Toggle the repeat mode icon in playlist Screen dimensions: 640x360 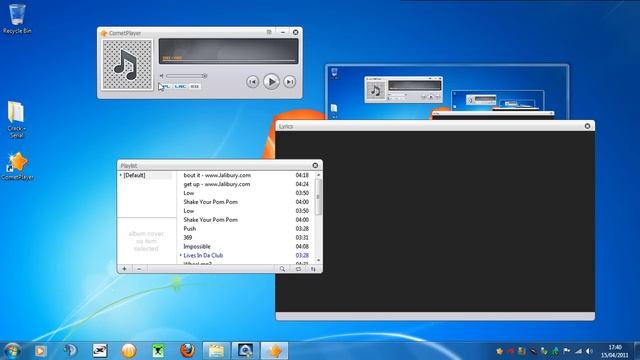coord(298,269)
